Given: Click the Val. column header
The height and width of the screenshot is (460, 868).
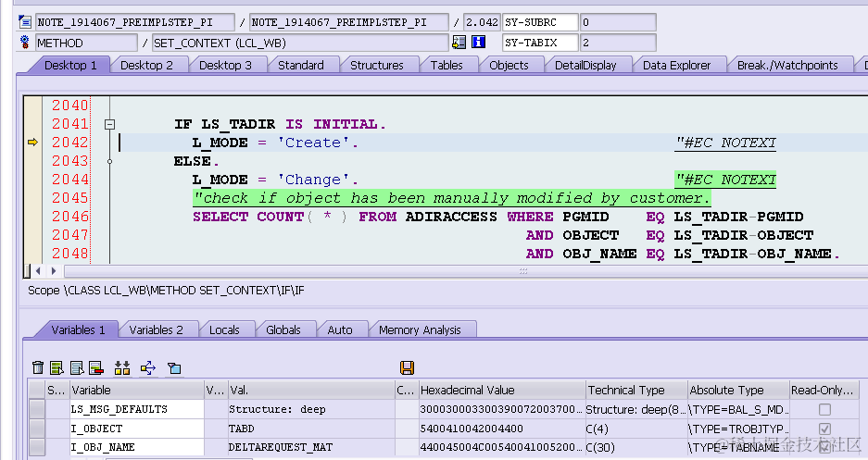Looking at the screenshot, I should [311, 391].
